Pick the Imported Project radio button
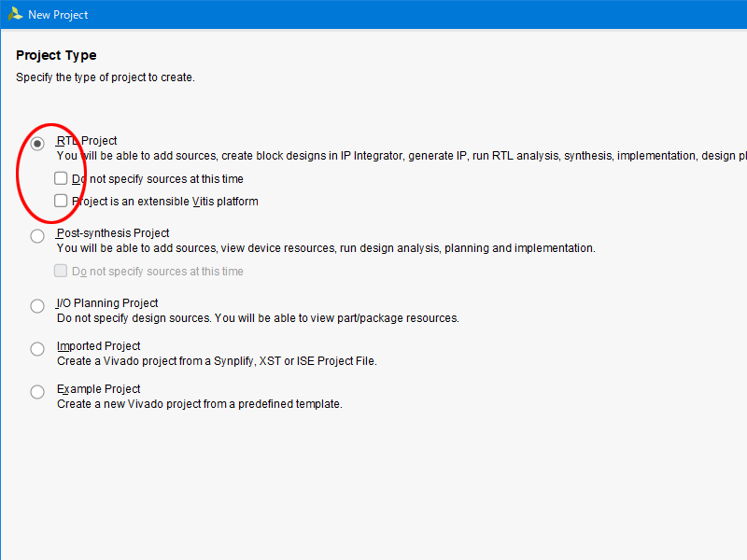 click(x=37, y=349)
